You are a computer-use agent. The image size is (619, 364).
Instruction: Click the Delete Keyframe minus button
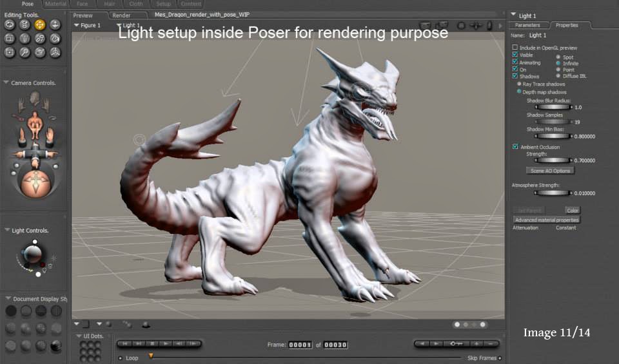click(x=491, y=344)
